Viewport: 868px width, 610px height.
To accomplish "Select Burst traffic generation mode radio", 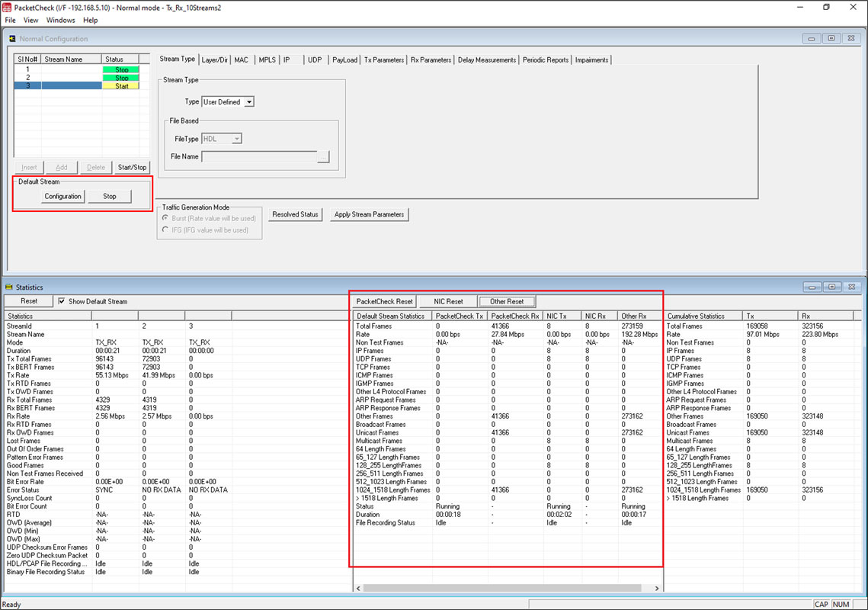I will pos(165,218).
